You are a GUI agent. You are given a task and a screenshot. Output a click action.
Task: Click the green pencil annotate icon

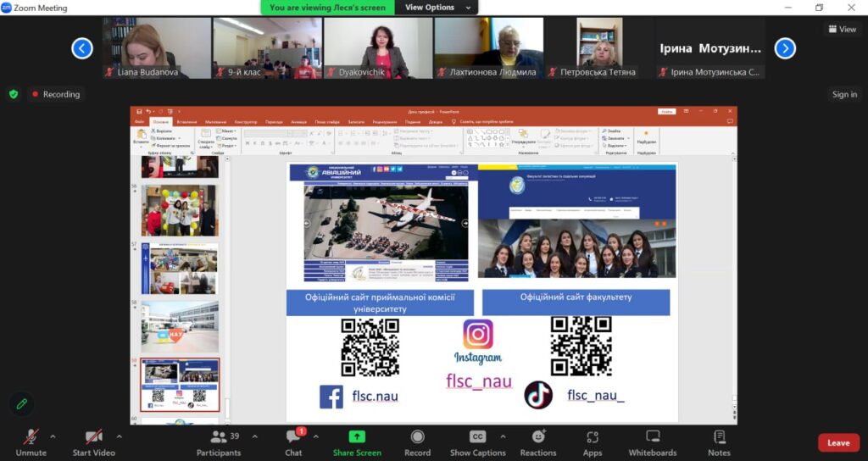(22, 403)
